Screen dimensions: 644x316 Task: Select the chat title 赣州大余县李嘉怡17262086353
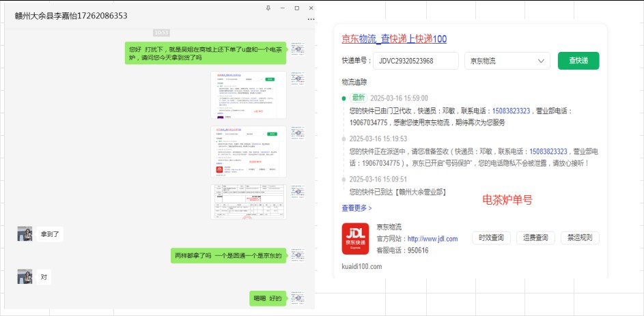[70, 16]
